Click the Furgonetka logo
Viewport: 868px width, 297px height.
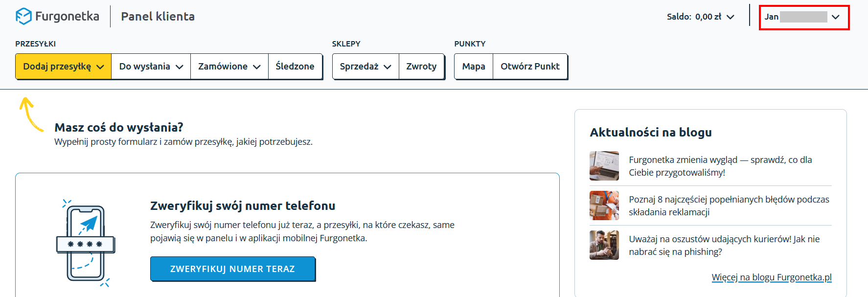[x=57, y=16]
